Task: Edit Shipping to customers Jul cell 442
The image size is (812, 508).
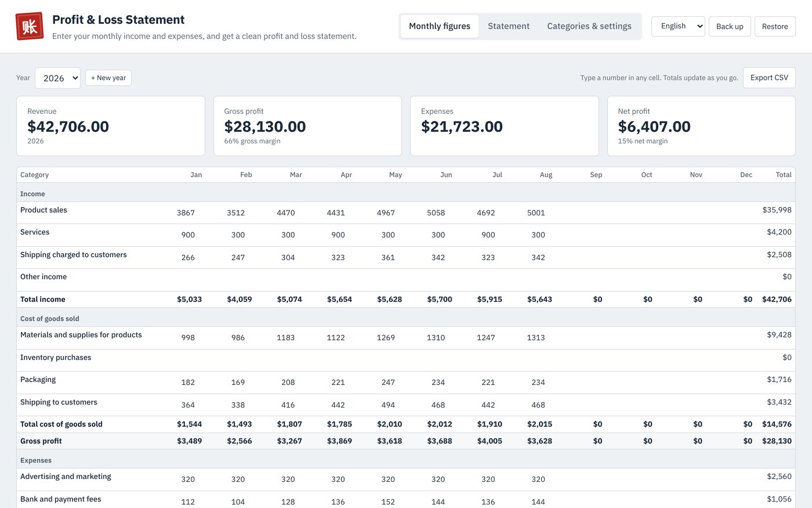Action: (x=481, y=405)
